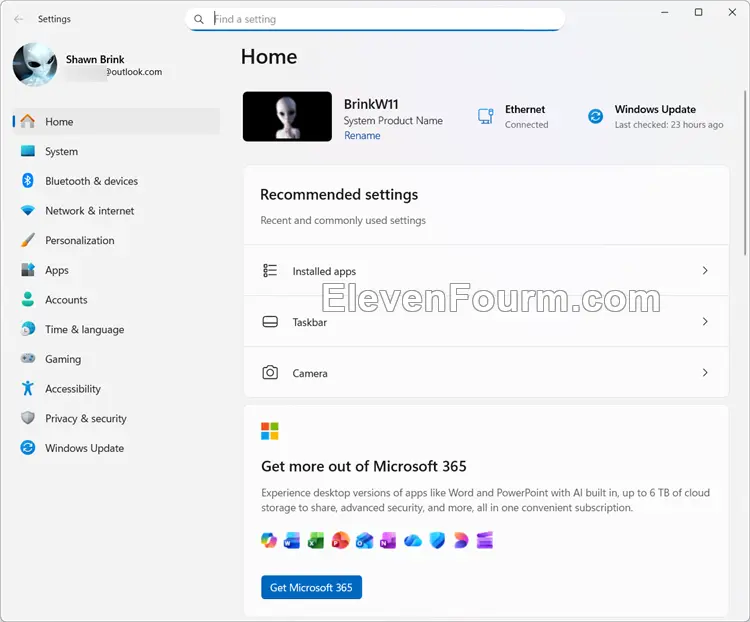The height and width of the screenshot is (622, 750).
Task: Open the Accounts page
Action: (116, 300)
